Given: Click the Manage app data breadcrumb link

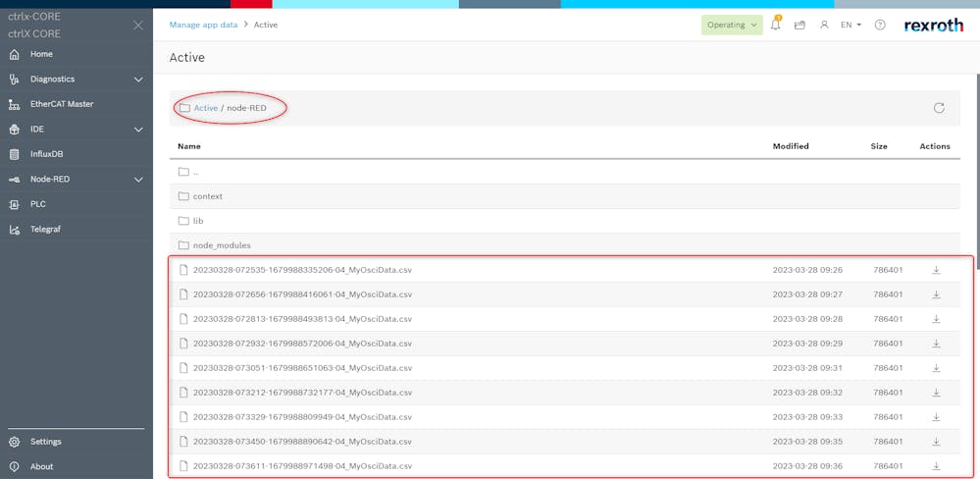Looking at the screenshot, I should 204,25.
